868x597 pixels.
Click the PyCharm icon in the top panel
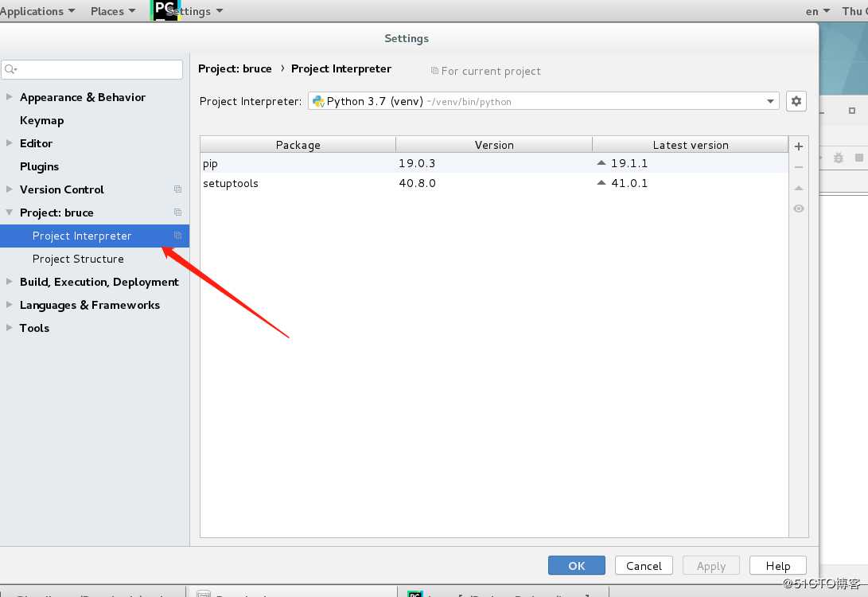pos(165,10)
